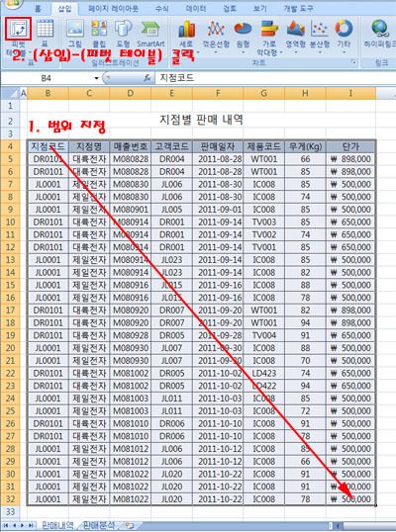Open the 보기 ribbon tab
Image resolution: width=396 pixels, height=532 pixels.
tap(259, 9)
